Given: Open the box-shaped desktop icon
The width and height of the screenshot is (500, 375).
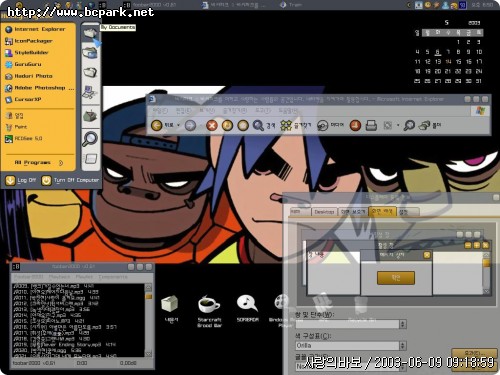Looking at the screenshot, I should (171, 309).
